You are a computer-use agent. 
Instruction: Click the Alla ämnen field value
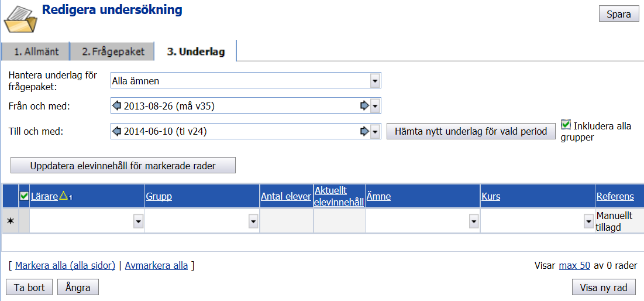[x=136, y=81]
